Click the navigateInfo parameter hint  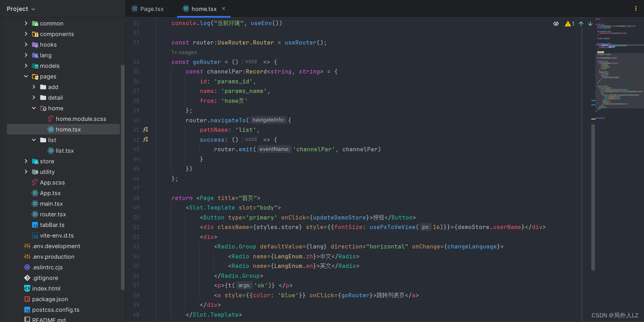(x=268, y=120)
